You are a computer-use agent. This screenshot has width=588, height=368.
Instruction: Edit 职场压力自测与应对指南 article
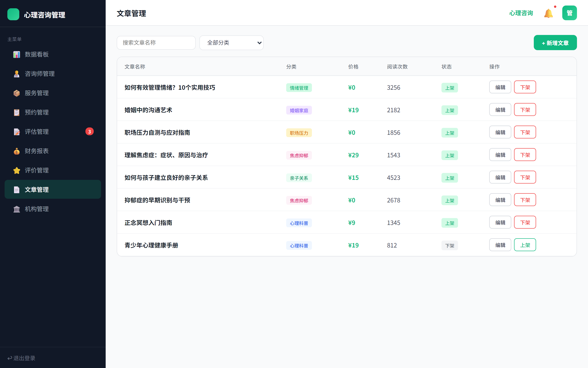[500, 132]
